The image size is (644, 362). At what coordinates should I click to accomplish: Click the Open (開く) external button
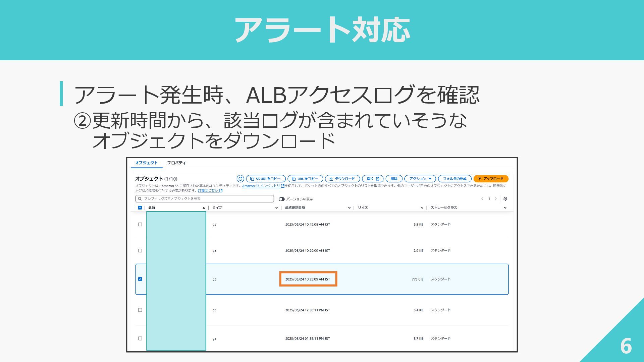[x=373, y=179]
